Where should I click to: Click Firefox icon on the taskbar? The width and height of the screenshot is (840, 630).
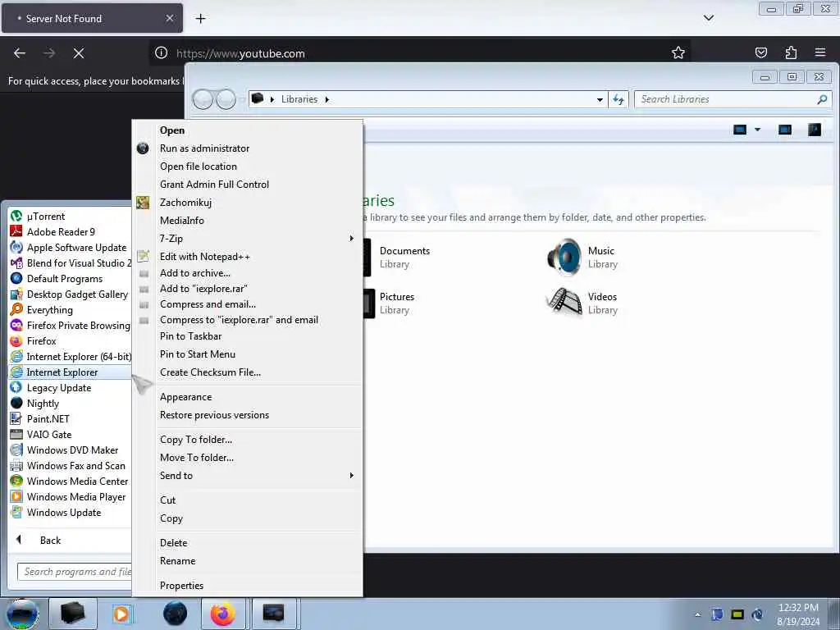click(x=222, y=614)
